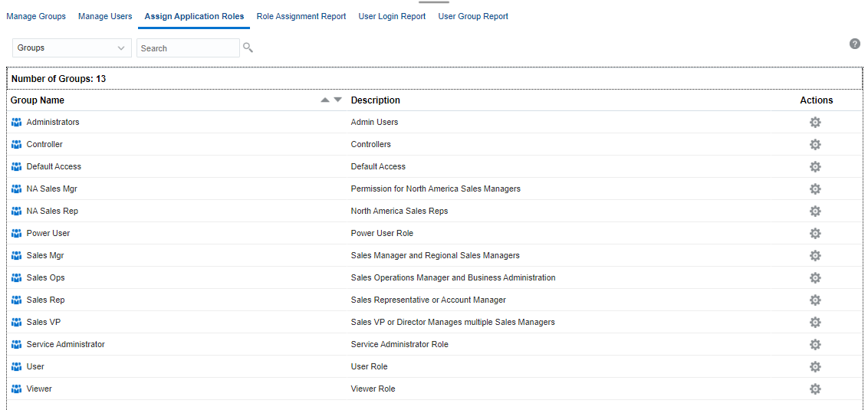Open actions gear for User group
868x410 pixels.
815,367
